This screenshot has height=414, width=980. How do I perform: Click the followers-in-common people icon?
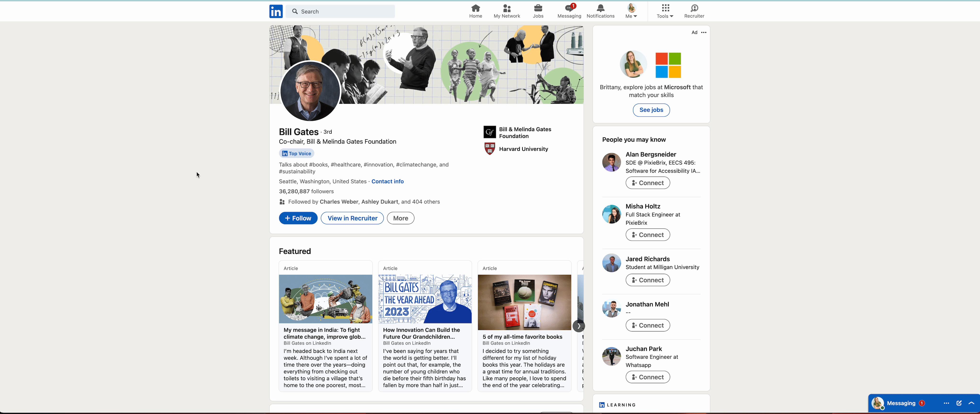282,202
